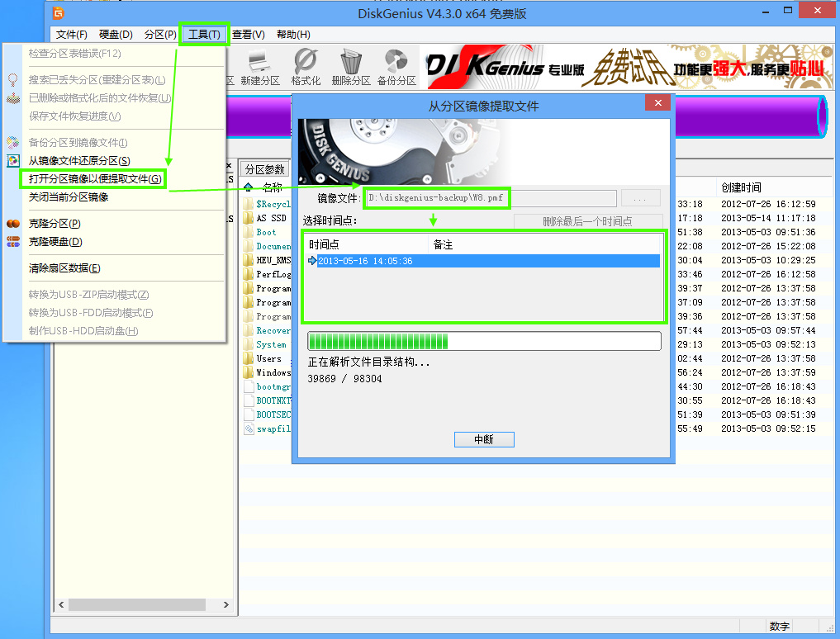Pick the PerfLog folder icon
This screenshot has height=639, width=840.
pos(248,274)
